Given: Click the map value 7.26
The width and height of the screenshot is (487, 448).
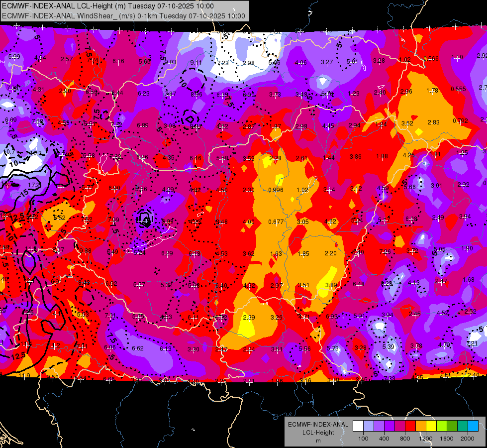Looking at the screenshot, I should (x=385, y=251).
